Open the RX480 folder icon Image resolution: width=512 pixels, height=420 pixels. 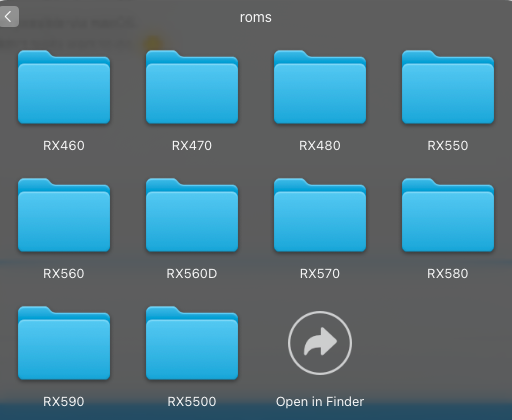pyautogui.click(x=320, y=87)
